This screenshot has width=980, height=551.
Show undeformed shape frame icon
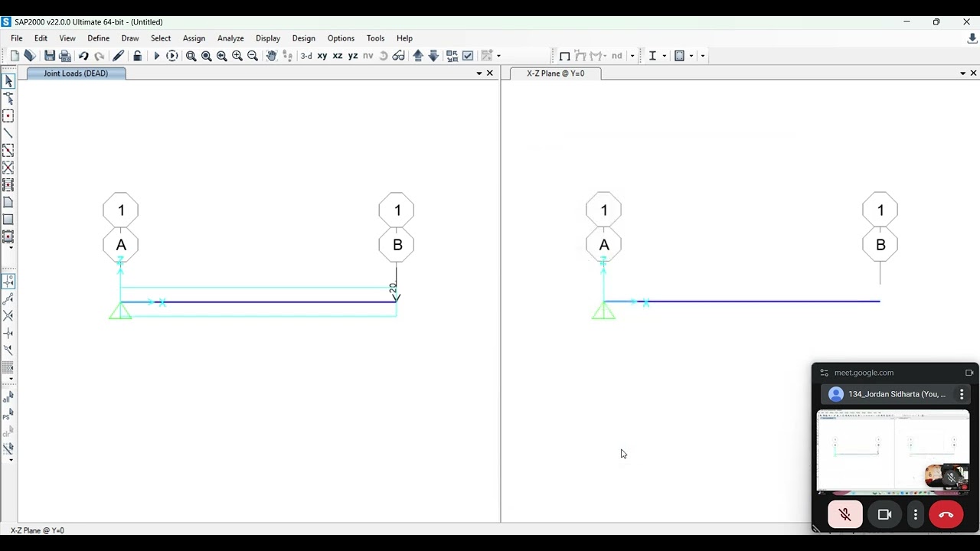pos(565,56)
